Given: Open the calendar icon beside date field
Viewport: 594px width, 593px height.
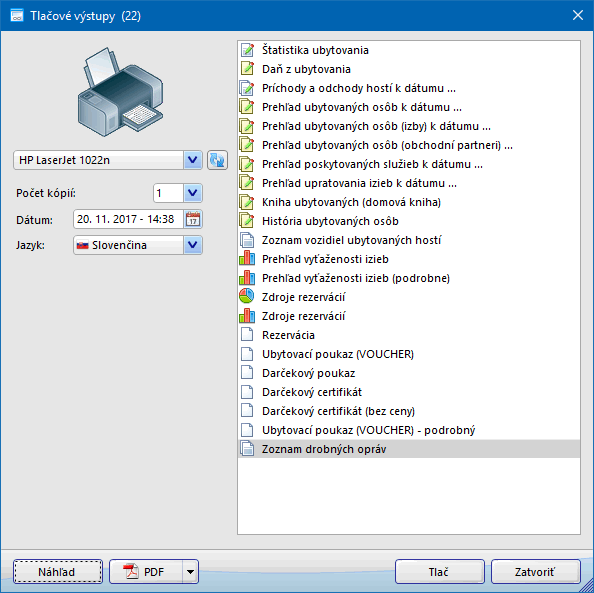Looking at the screenshot, I should pos(193,219).
